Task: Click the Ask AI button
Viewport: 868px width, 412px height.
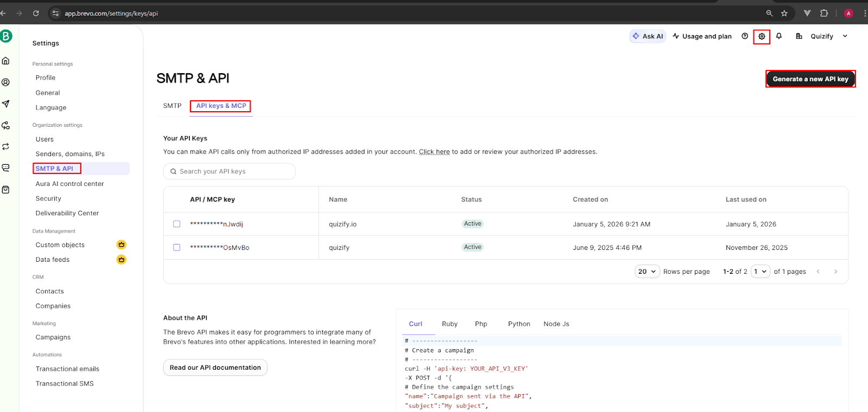Action: pyautogui.click(x=648, y=36)
